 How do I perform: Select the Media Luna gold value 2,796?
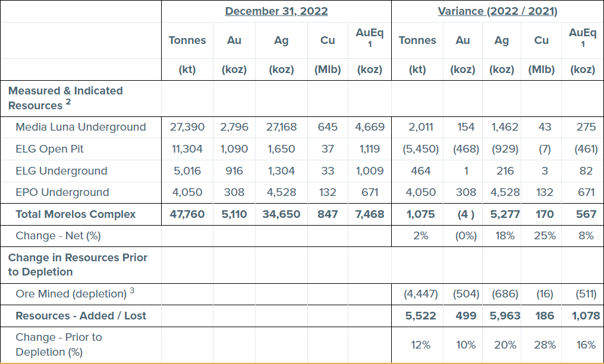[234, 127]
